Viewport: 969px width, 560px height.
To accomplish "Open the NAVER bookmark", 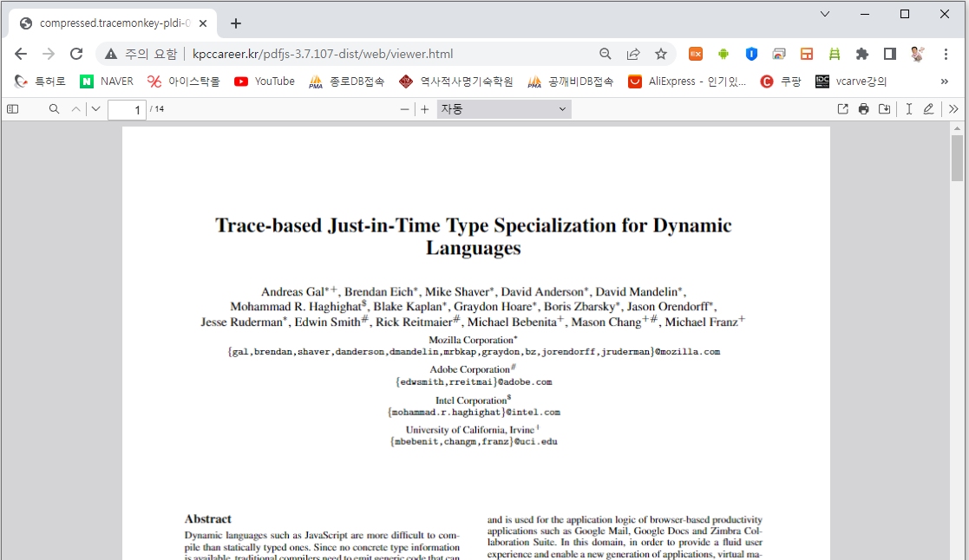I will 107,81.
